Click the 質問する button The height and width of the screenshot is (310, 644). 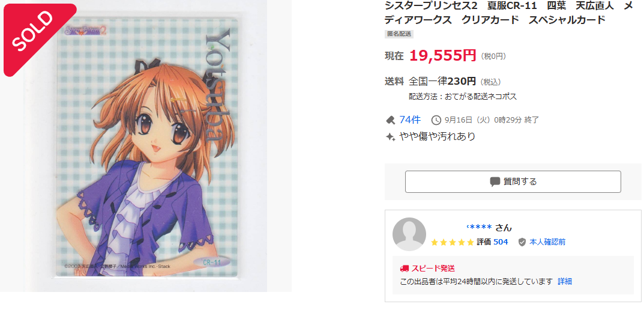pos(513,181)
